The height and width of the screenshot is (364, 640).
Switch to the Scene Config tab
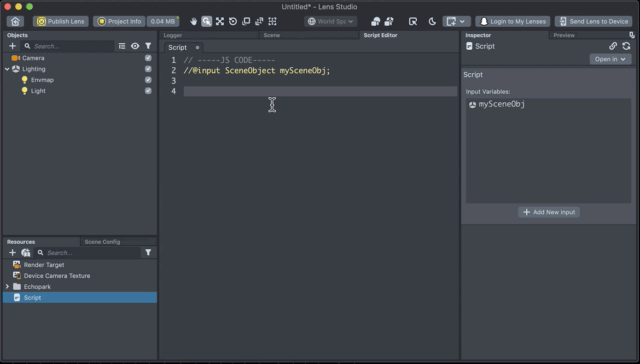tap(102, 242)
